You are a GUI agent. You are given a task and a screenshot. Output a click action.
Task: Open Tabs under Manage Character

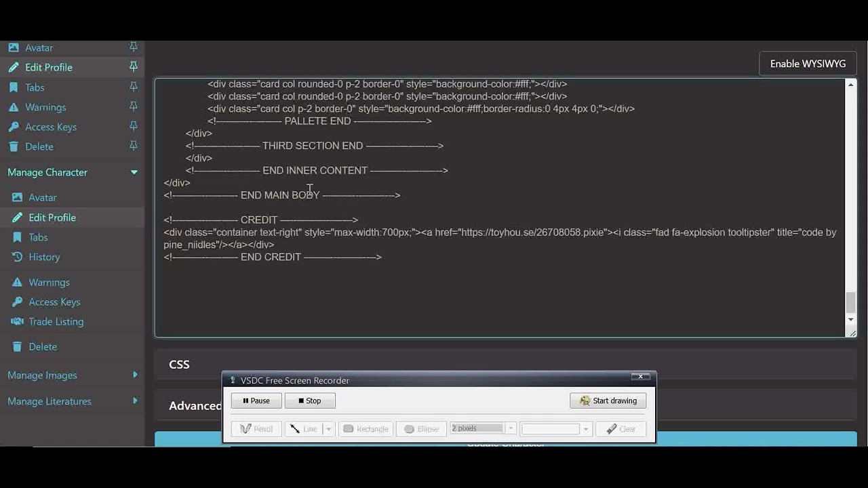tap(38, 237)
